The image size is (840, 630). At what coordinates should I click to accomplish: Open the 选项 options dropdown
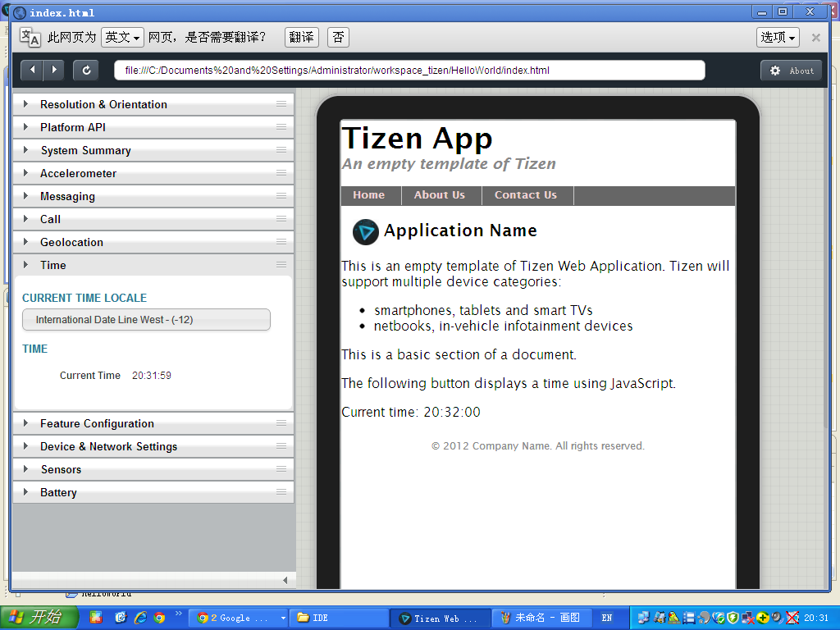pyautogui.click(x=778, y=38)
